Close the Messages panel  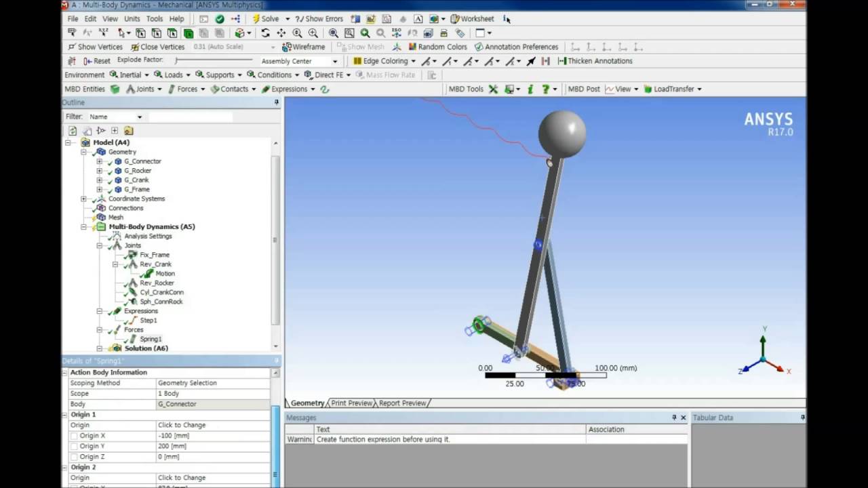[x=683, y=418]
